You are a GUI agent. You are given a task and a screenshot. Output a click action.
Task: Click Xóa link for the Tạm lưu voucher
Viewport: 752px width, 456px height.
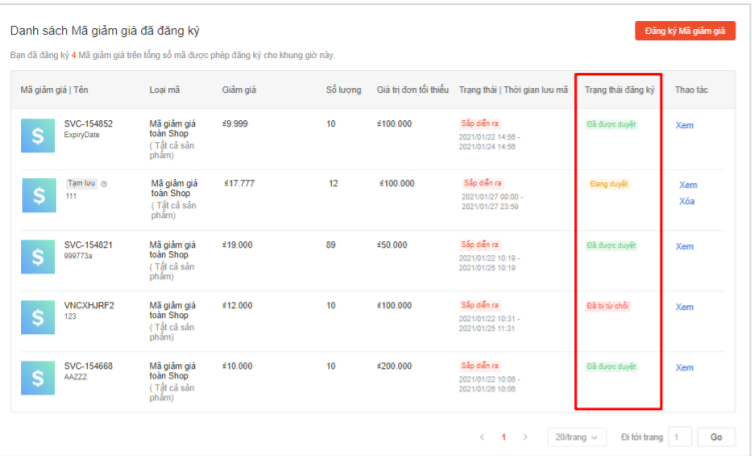tap(687, 201)
